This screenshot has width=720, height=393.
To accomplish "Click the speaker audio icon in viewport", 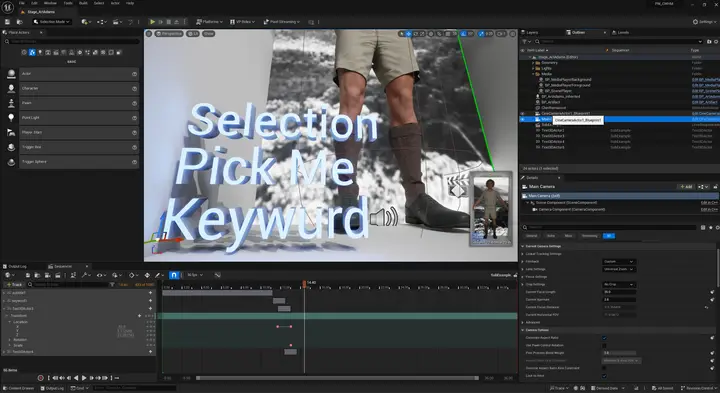I will pyautogui.click(x=383, y=217).
